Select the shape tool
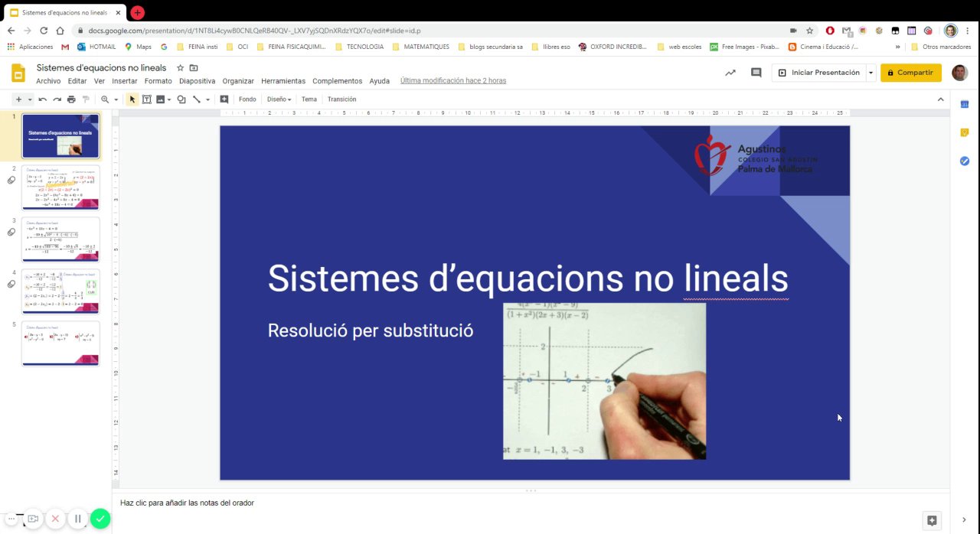This screenshot has width=980, height=534. point(181,99)
